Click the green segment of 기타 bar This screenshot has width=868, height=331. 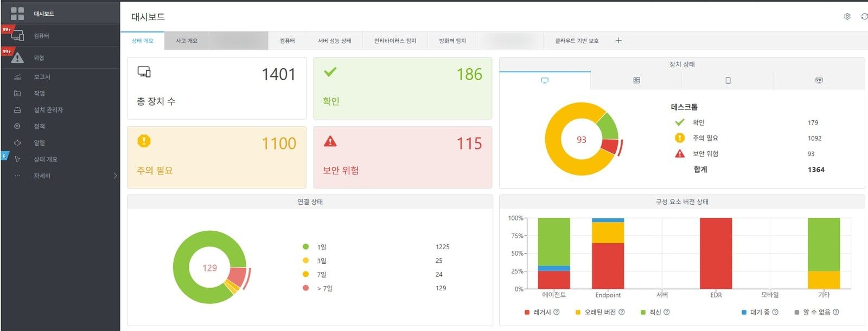(x=824, y=244)
